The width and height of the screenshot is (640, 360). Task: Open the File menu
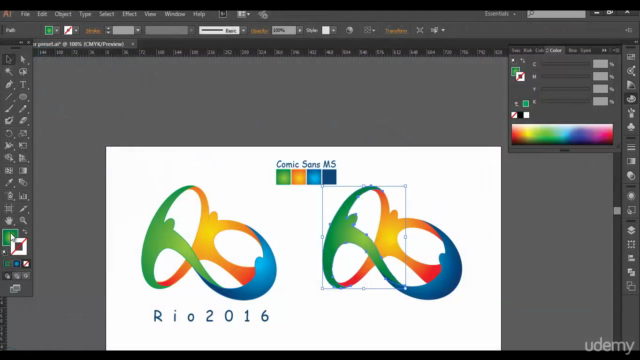tap(25, 14)
